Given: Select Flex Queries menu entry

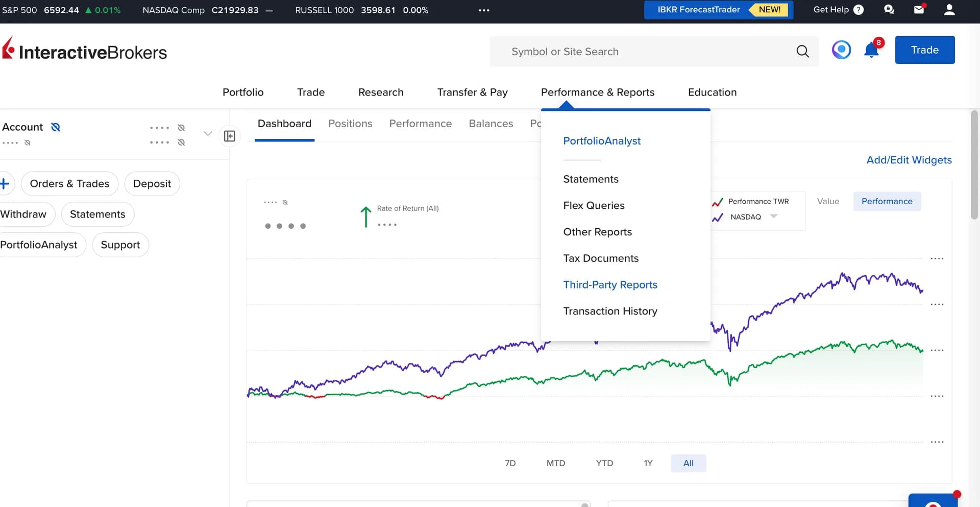Looking at the screenshot, I should (594, 206).
